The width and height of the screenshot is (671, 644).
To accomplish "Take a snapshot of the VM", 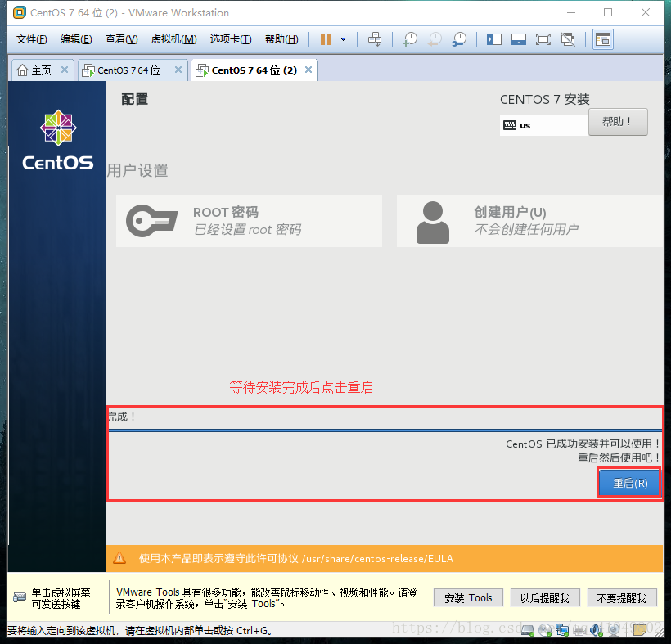I will click(x=410, y=39).
